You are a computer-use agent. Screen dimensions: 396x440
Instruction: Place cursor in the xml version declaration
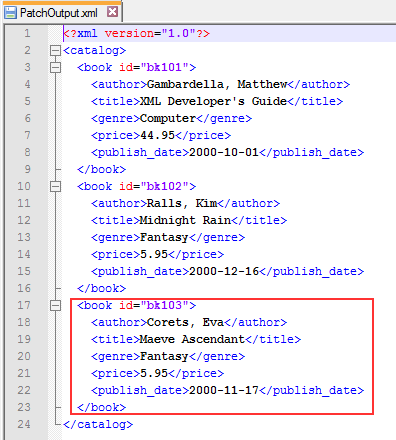click(136, 34)
